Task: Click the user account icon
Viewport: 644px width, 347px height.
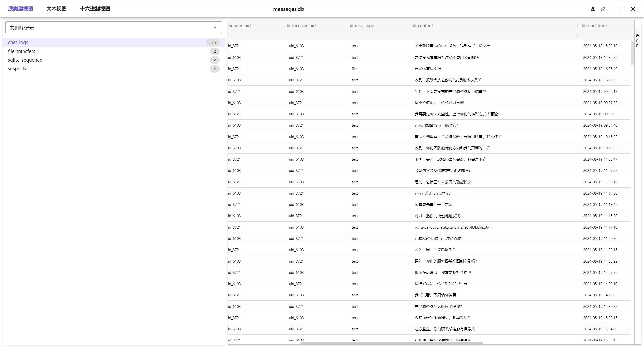Action: point(593,9)
